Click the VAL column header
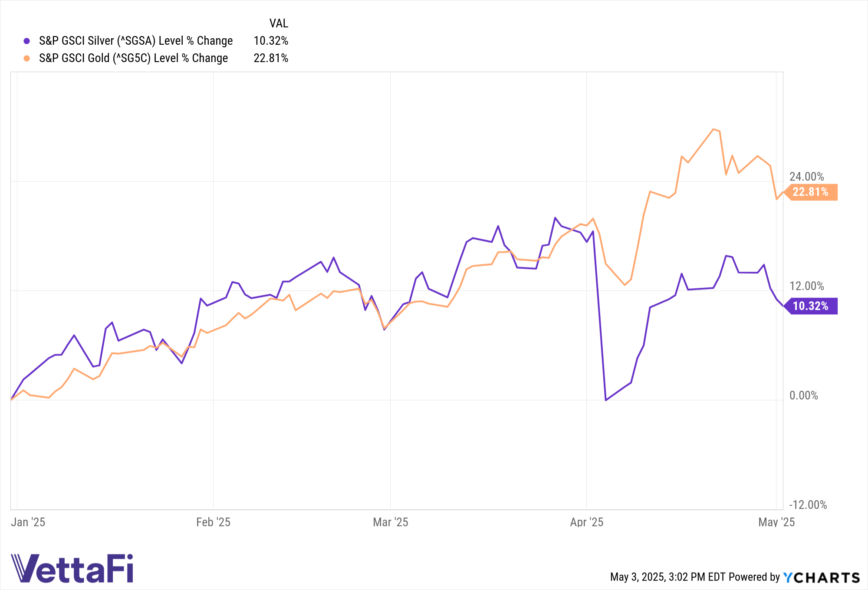This screenshot has width=868, height=590. (x=279, y=23)
